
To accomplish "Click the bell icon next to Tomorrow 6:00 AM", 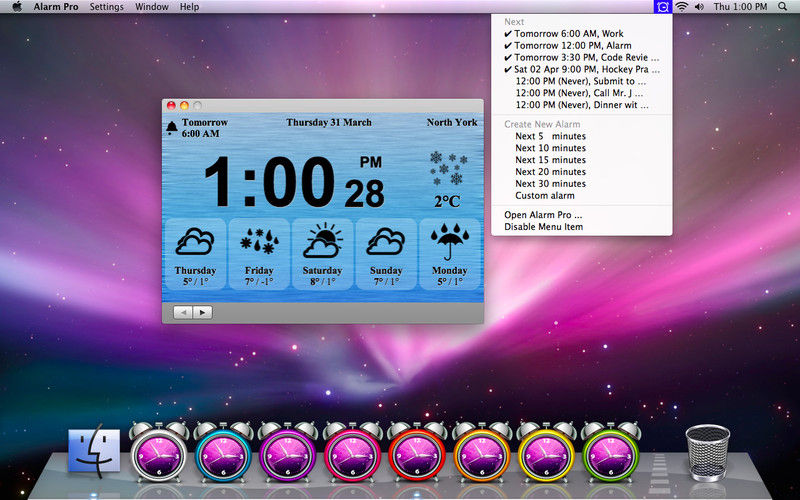I will [x=172, y=128].
